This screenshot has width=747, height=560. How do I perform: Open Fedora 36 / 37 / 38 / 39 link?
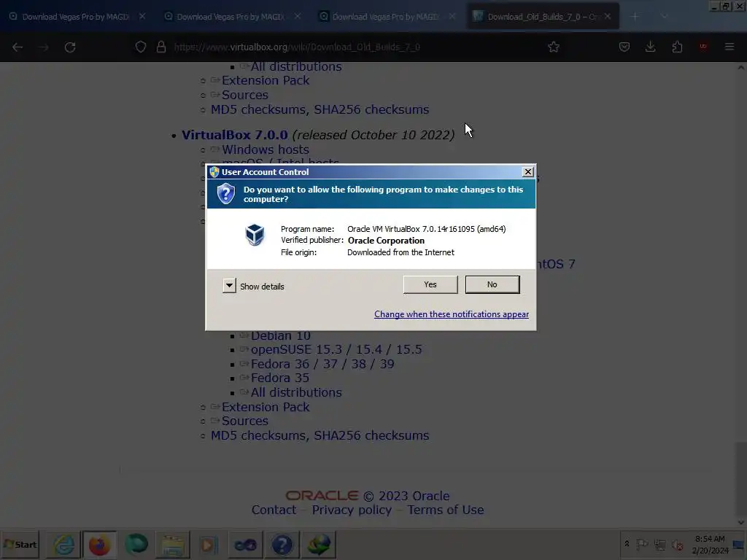(x=322, y=364)
